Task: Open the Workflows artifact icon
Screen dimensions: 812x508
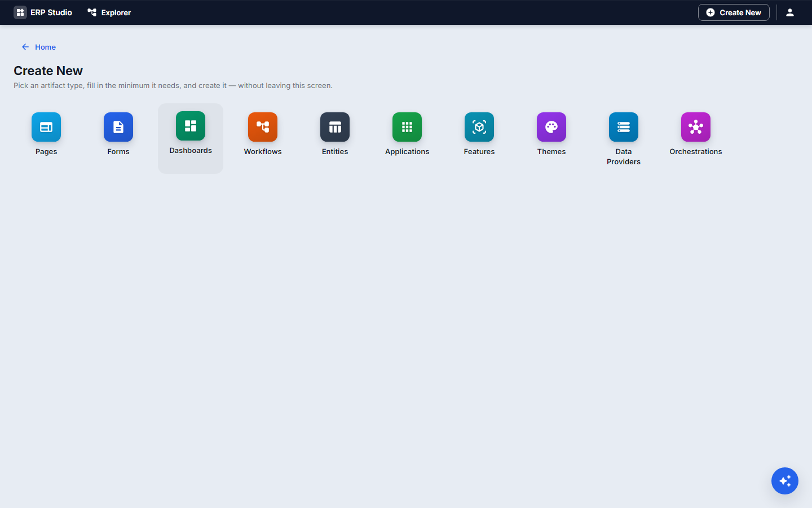Action: tap(263, 127)
